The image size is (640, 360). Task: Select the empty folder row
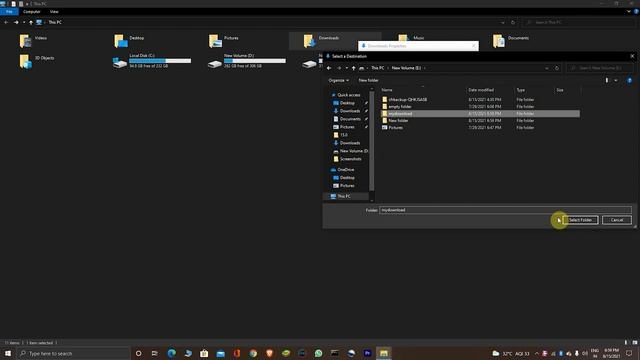coord(480,107)
